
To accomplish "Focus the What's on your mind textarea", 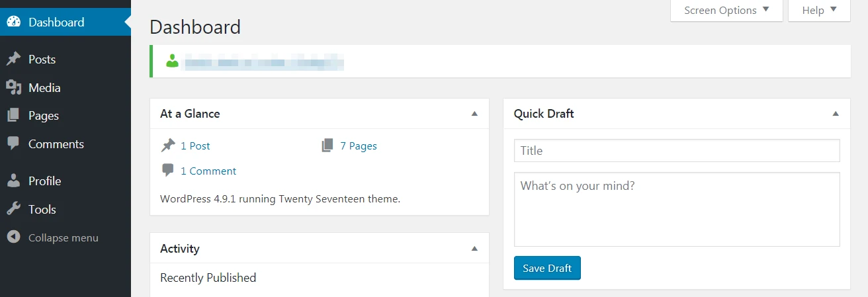I will [677, 209].
